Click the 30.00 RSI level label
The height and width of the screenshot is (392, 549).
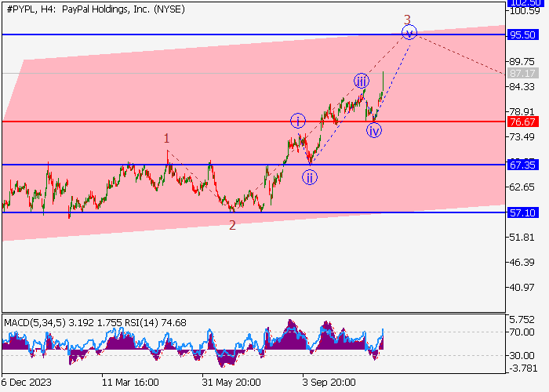click(522, 356)
